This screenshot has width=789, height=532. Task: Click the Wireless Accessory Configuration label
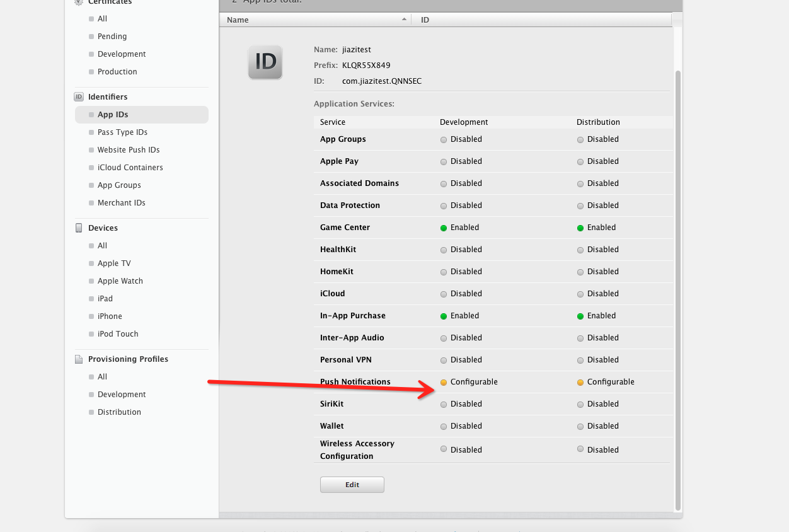357,450
